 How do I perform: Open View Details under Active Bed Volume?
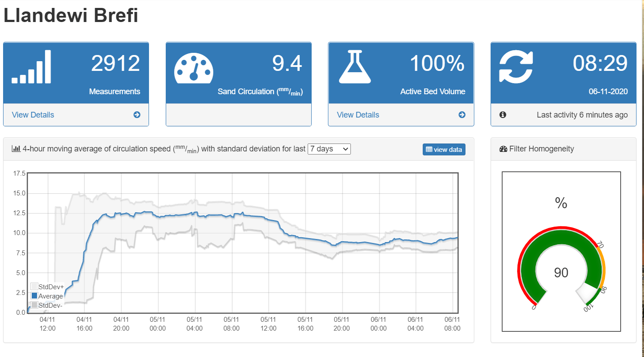point(358,115)
